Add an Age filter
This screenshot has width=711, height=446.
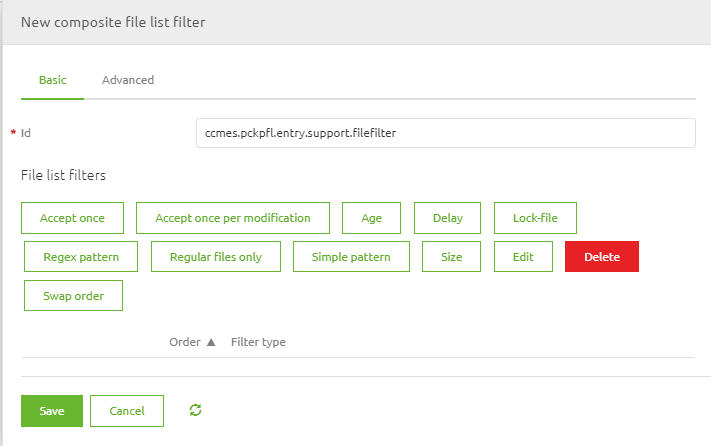click(371, 218)
